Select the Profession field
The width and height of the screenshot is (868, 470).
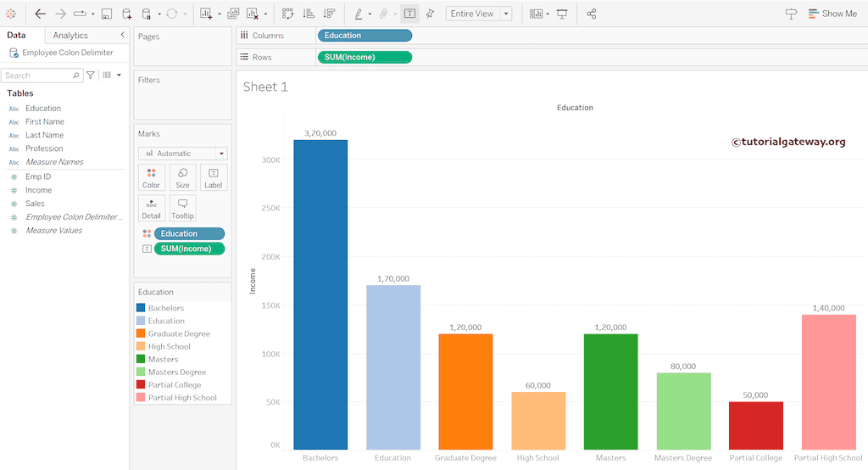(44, 148)
